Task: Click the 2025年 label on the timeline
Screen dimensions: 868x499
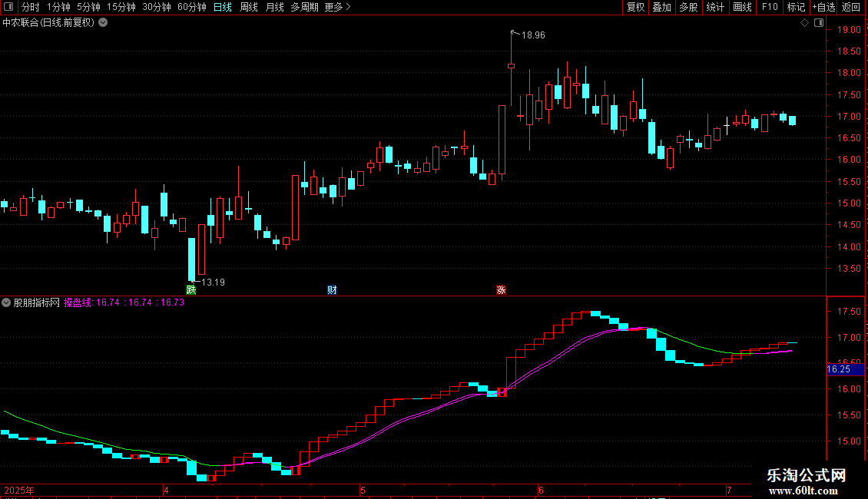Action: 19,490
